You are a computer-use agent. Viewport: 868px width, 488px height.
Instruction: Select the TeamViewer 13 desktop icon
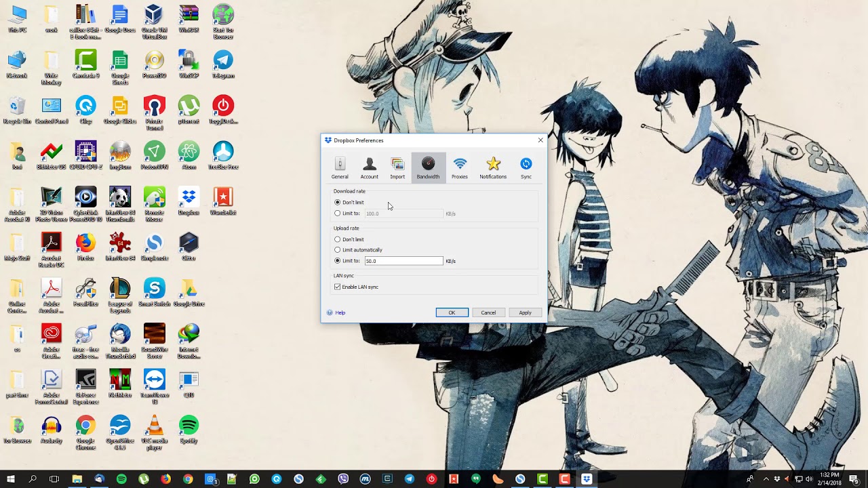155,387
